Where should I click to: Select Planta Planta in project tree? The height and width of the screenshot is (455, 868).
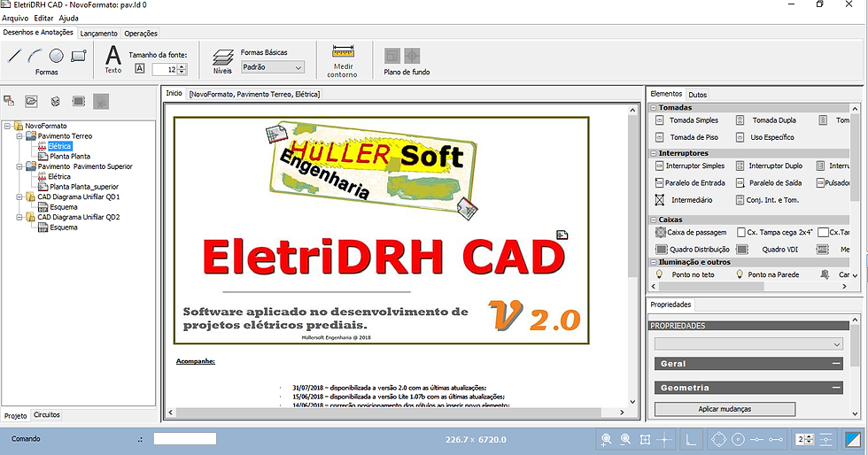70,156
